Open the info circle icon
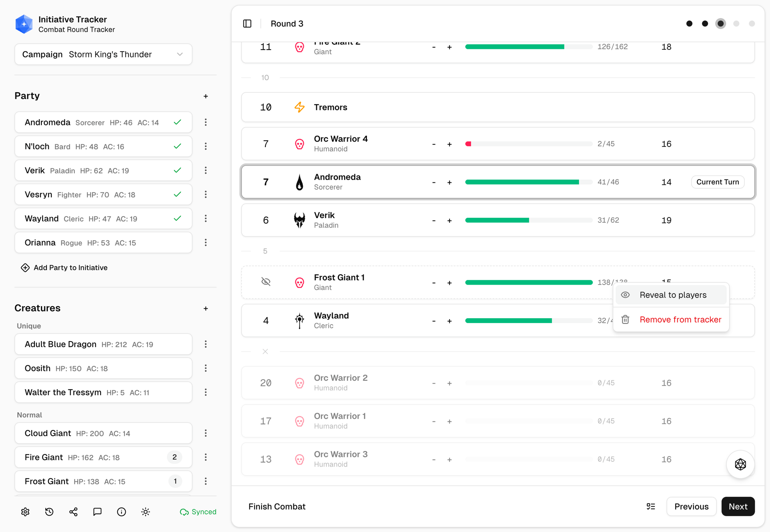The width and height of the screenshot is (770, 532). [122, 512]
